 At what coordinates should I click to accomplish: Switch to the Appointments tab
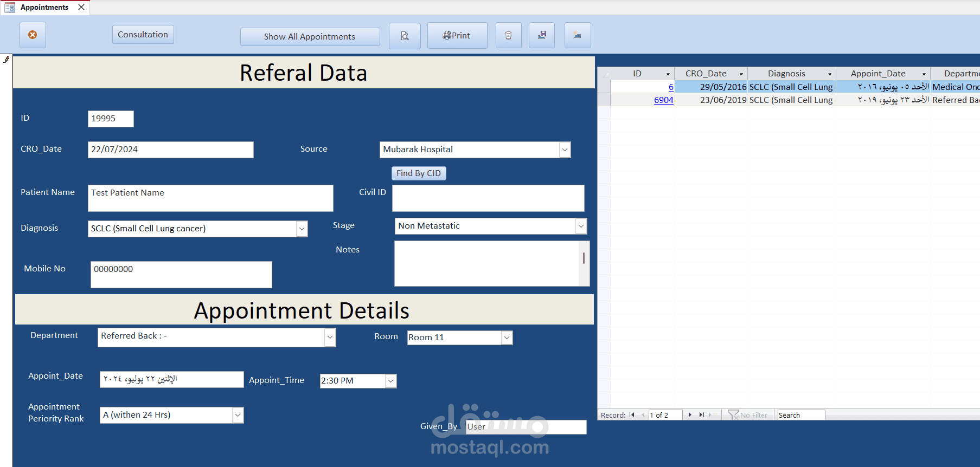pos(44,8)
